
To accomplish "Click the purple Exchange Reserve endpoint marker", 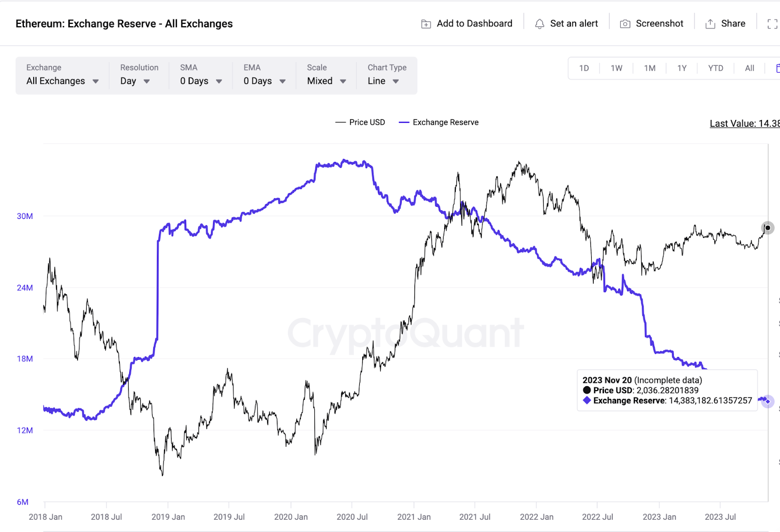I will pyautogui.click(x=768, y=401).
